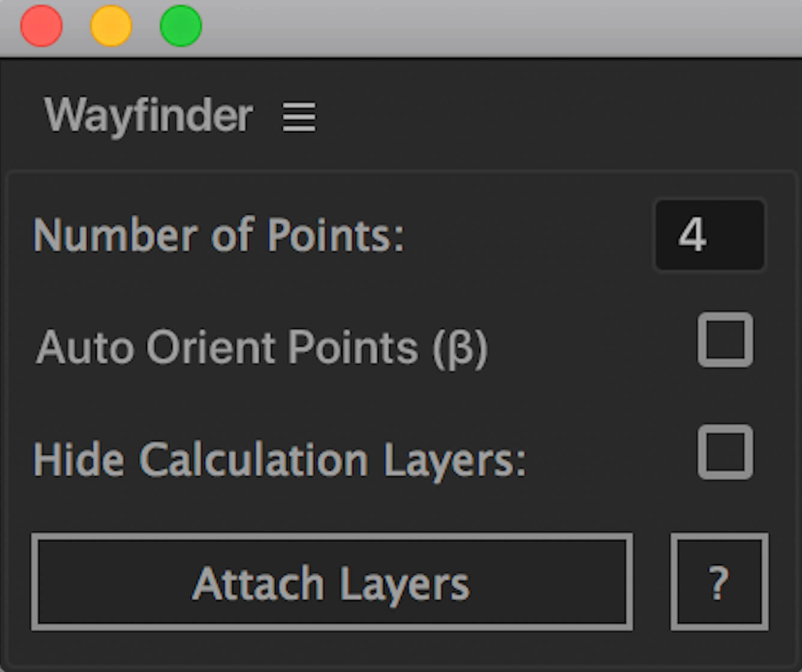
Task: Click the word Layers on Attach button
Action: [x=405, y=583]
